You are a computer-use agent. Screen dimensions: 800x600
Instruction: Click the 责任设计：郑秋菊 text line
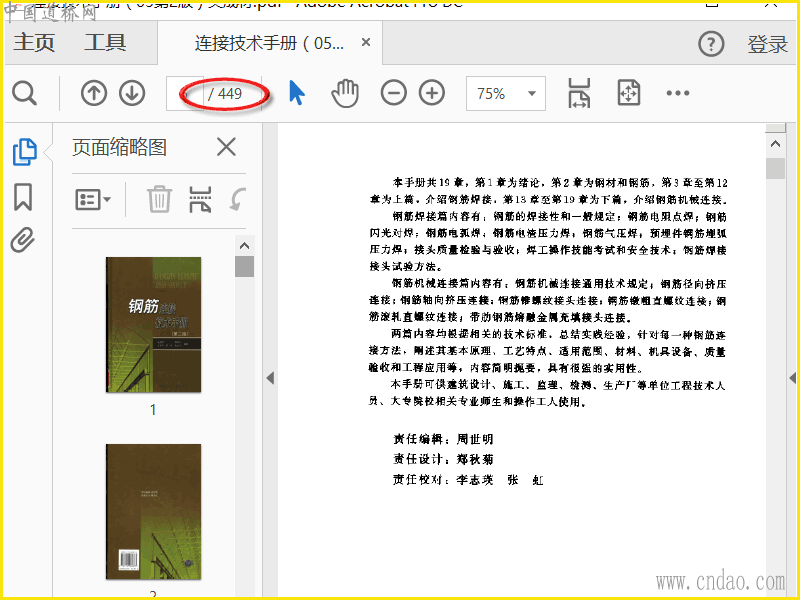443,459
